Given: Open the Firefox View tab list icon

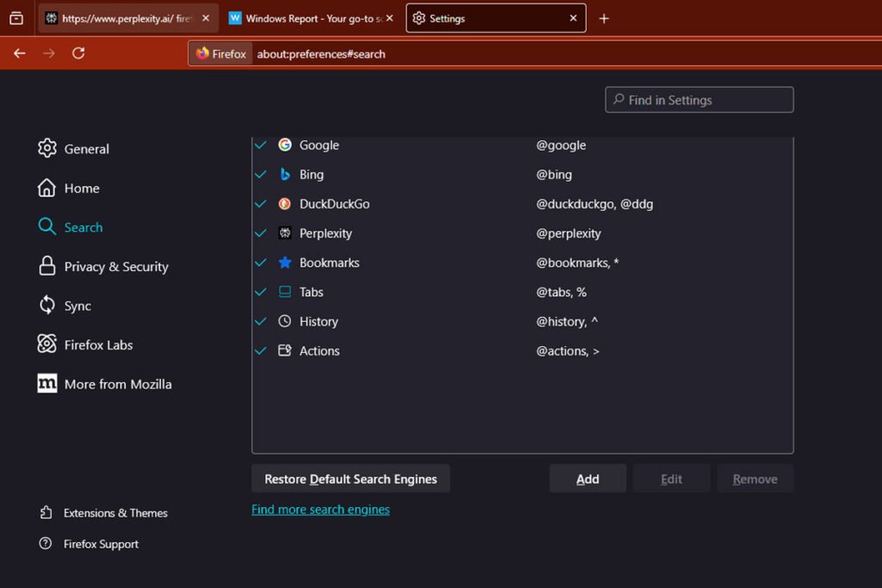Looking at the screenshot, I should (x=16, y=19).
